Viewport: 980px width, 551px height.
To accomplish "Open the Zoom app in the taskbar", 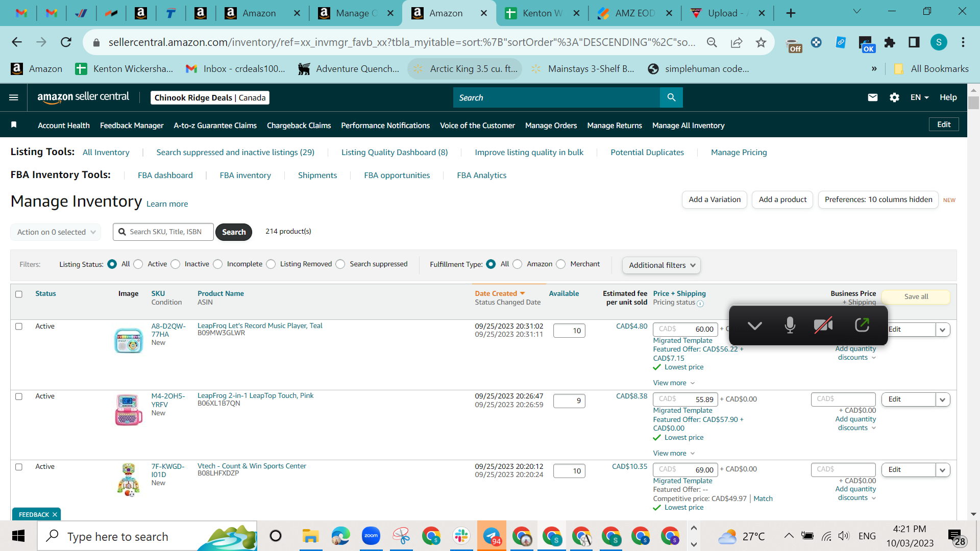I will pos(371,536).
